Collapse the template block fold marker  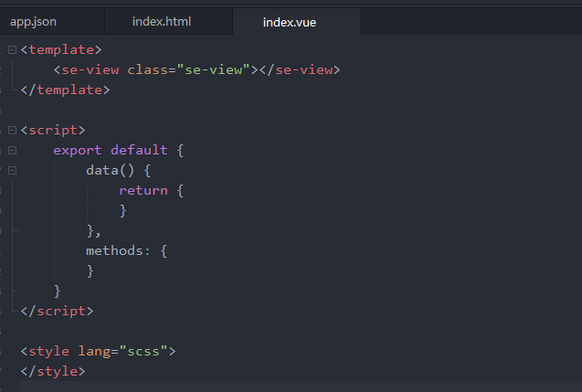12,49
